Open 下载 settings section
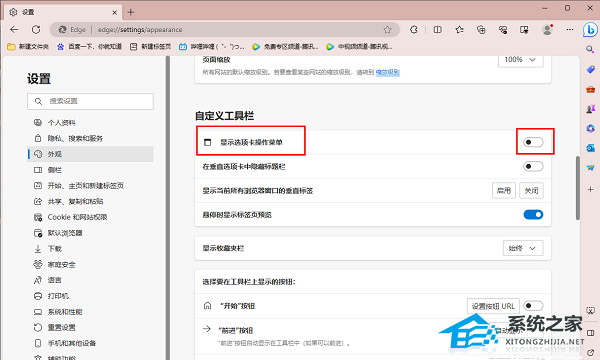 (90, 249)
